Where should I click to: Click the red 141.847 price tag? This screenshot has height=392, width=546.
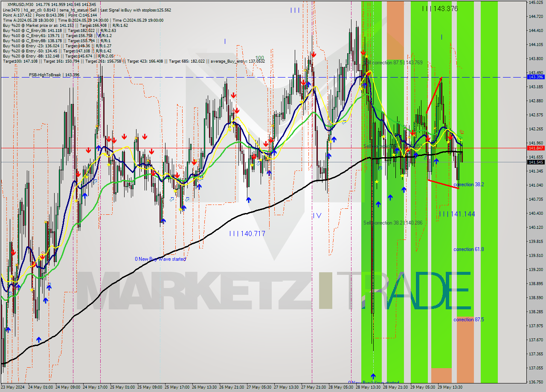pyautogui.click(x=536, y=148)
